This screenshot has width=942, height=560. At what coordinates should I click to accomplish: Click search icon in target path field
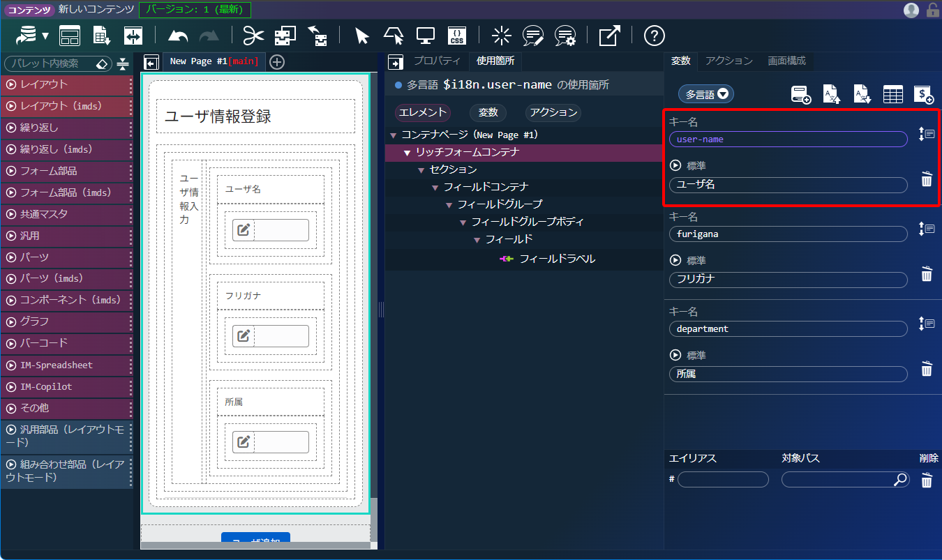point(901,479)
